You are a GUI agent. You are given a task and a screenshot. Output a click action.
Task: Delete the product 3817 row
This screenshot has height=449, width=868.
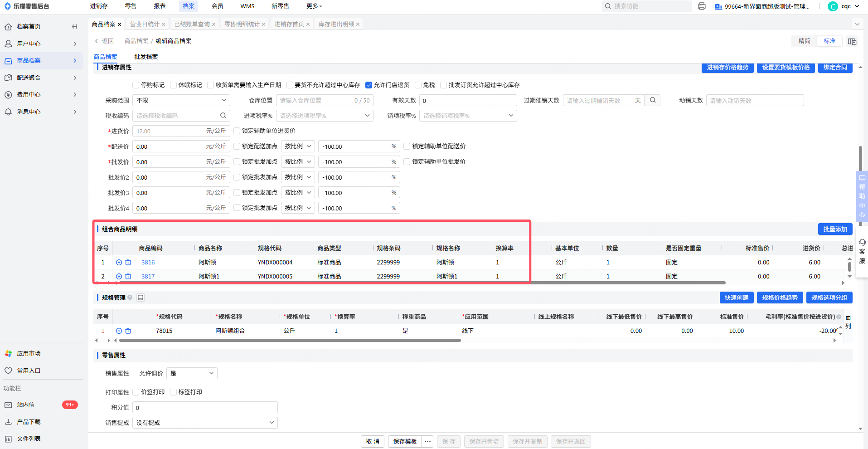[x=128, y=277]
